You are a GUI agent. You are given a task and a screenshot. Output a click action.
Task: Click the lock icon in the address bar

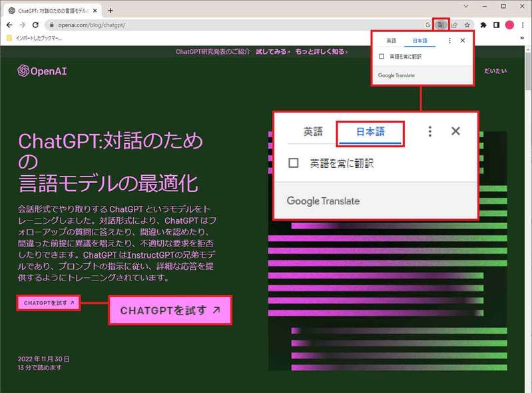[x=51, y=25]
